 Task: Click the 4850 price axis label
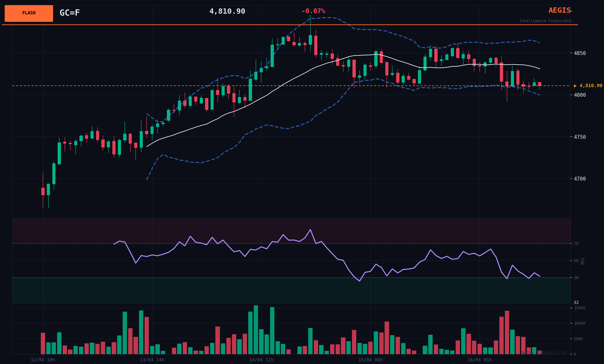coord(580,53)
